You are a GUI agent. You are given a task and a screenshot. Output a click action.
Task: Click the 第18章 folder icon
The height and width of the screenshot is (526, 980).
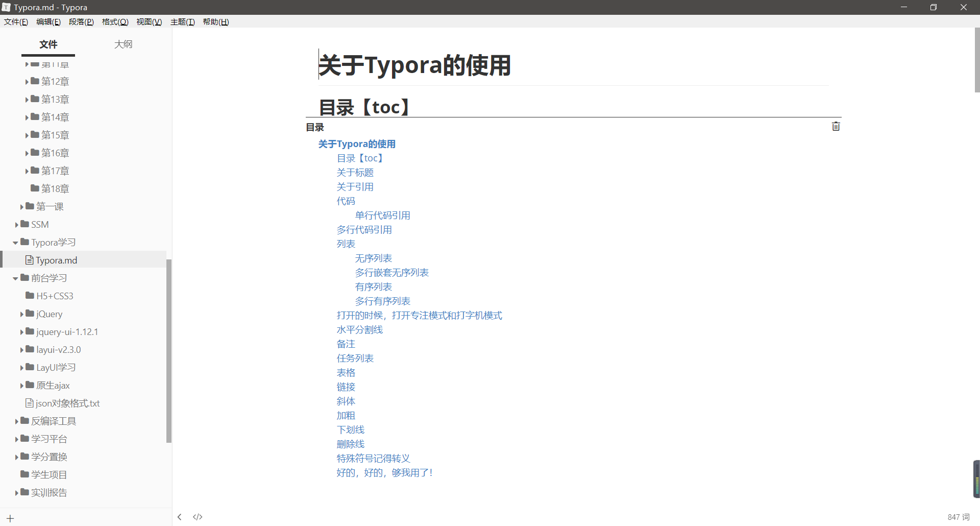tap(35, 188)
